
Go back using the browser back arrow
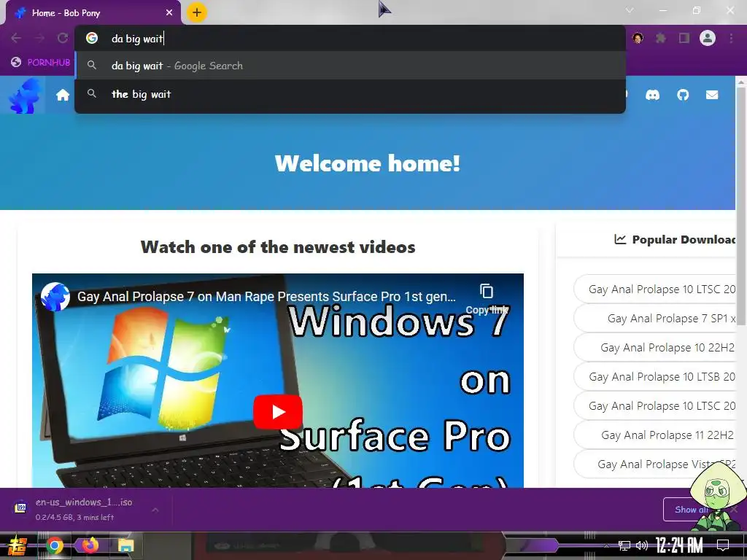click(16, 38)
